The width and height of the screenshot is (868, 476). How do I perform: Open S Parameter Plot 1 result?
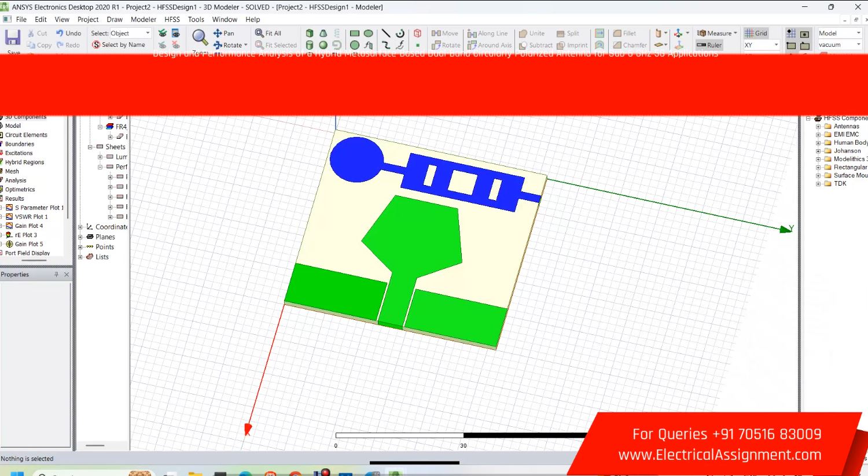[x=39, y=208]
